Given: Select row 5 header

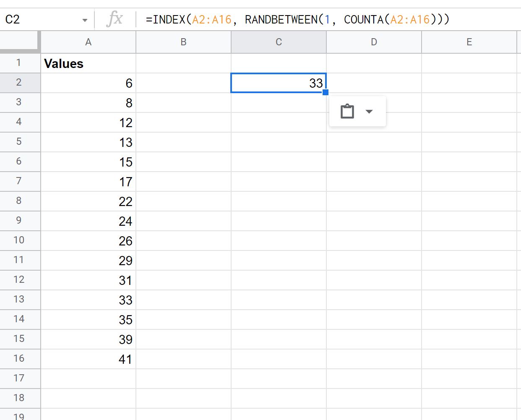Looking at the screenshot, I should coord(20,142).
